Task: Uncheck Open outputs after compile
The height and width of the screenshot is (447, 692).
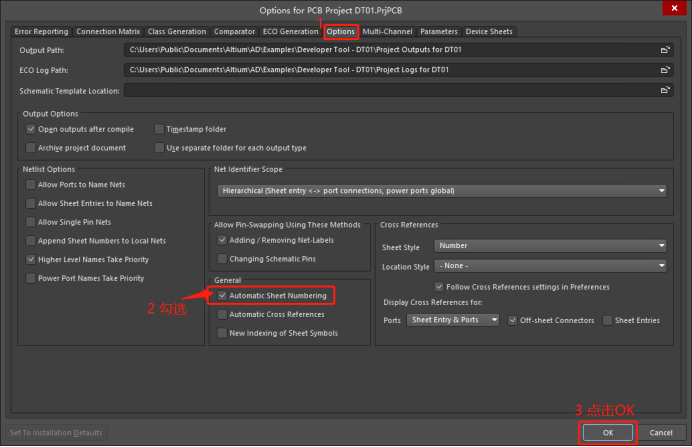Action: tap(30, 129)
